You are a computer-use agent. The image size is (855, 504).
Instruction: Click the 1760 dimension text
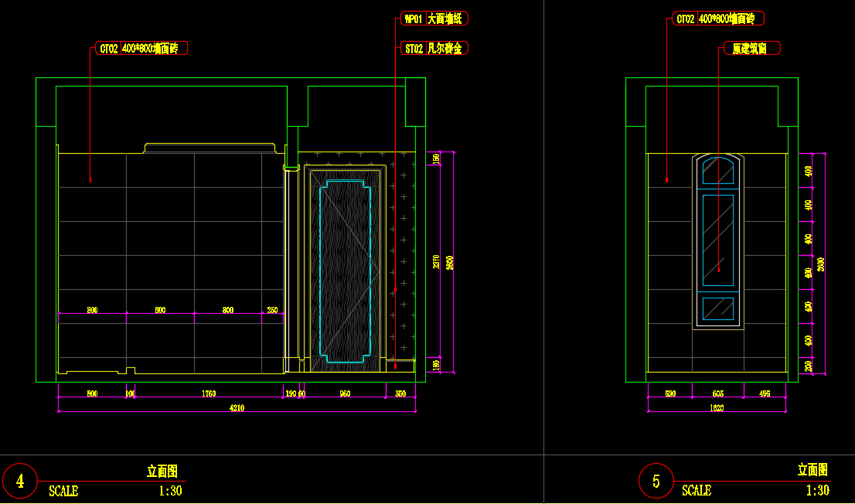click(x=208, y=394)
